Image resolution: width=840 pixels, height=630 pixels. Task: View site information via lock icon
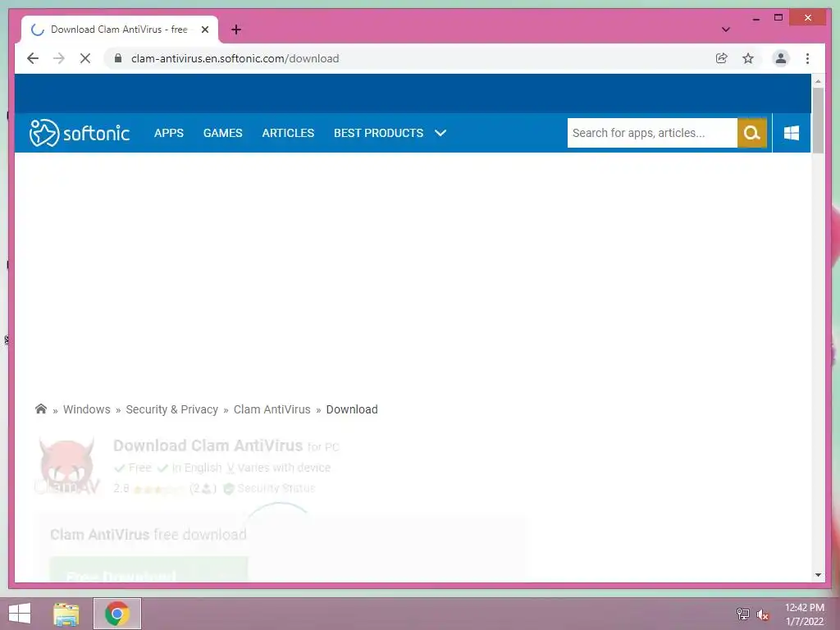point(118,58)
